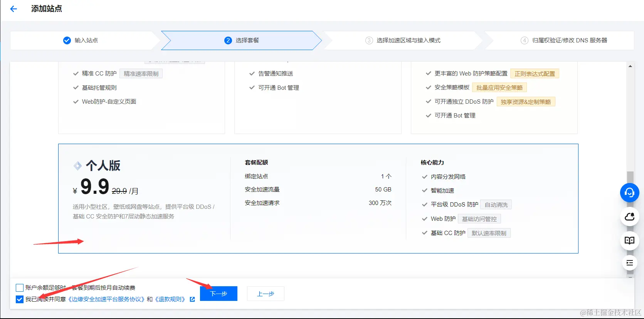
Task: Open the 边缘安全加速平台服务协议 link
Action: click(x=106, y=299)
